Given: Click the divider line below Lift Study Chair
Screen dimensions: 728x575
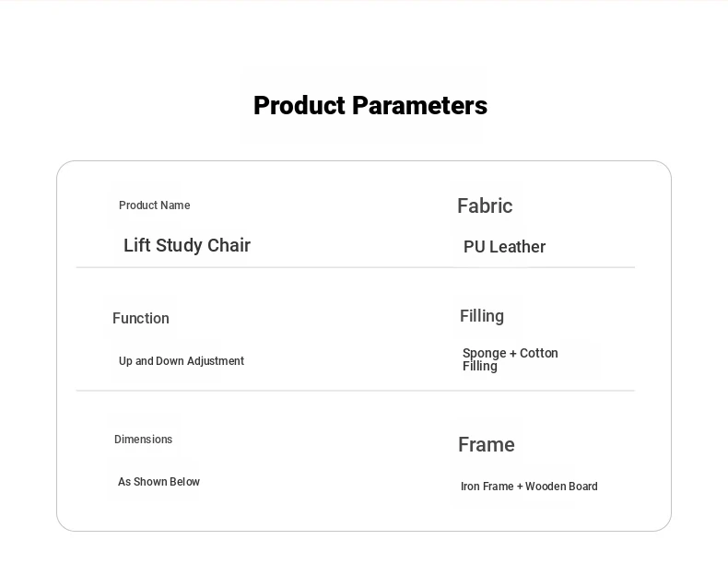Looking at the screenshot, I should click(355, 267).
